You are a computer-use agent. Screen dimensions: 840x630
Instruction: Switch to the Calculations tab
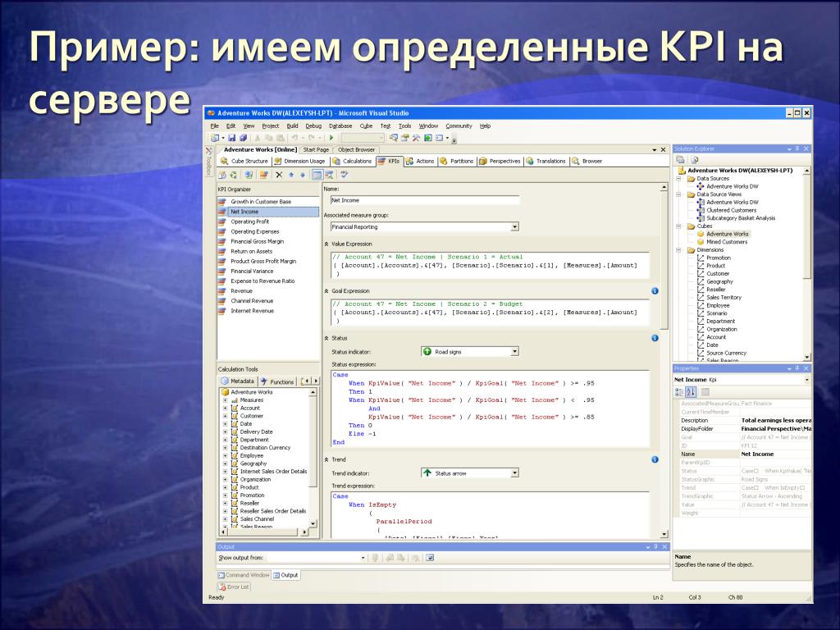click(x=352, y=161)
